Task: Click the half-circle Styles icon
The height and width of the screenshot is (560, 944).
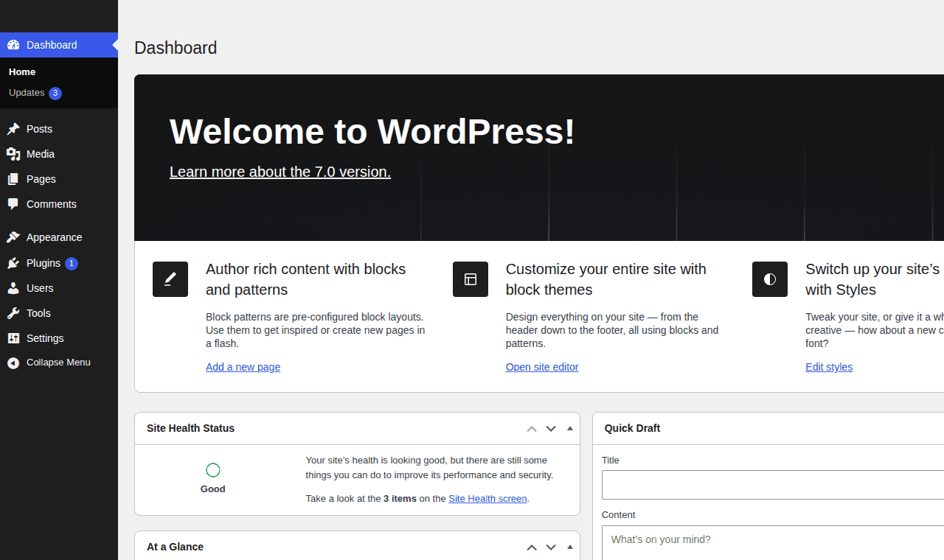Action: coord(770,279)
